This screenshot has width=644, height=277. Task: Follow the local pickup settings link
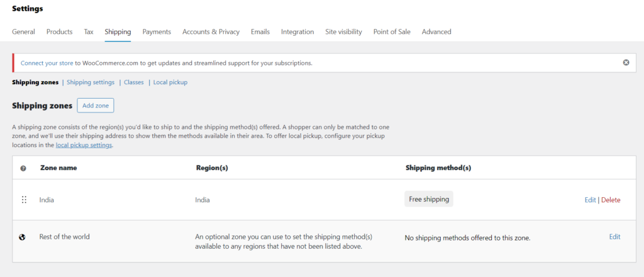[x=84, y=145]
